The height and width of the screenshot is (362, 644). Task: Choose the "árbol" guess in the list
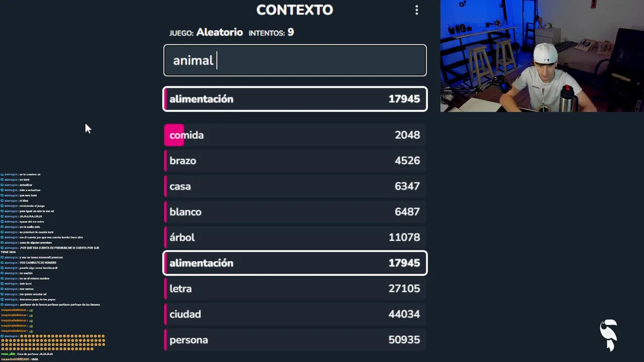[295, 237]
